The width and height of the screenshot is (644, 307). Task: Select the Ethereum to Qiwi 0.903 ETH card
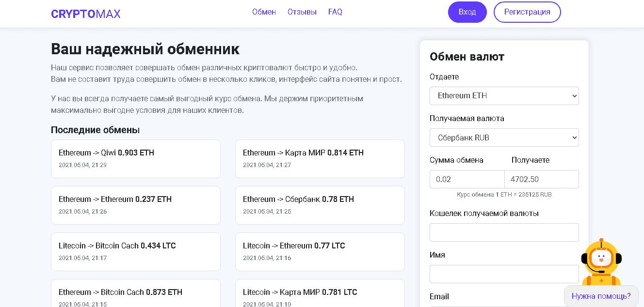[136, 159]
